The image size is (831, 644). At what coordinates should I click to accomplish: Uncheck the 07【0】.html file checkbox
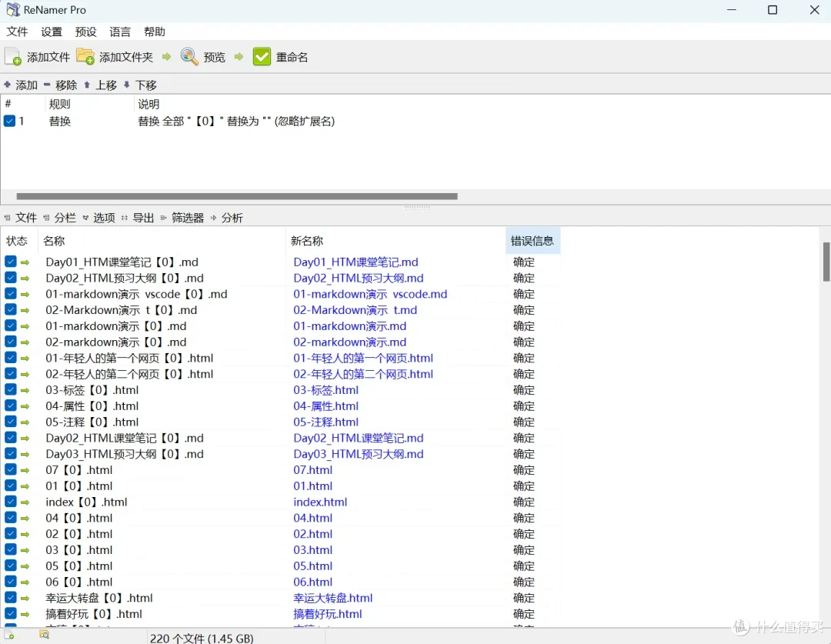click(11, 469)
